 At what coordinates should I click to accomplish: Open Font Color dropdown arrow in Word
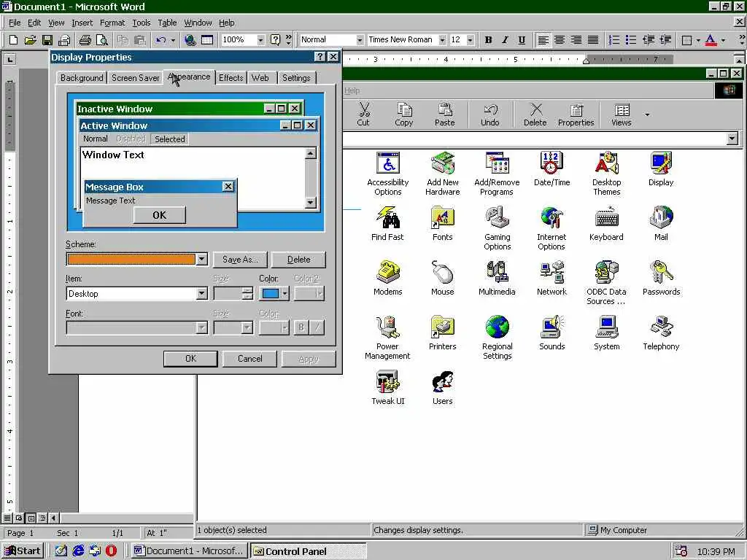(723, 40)
